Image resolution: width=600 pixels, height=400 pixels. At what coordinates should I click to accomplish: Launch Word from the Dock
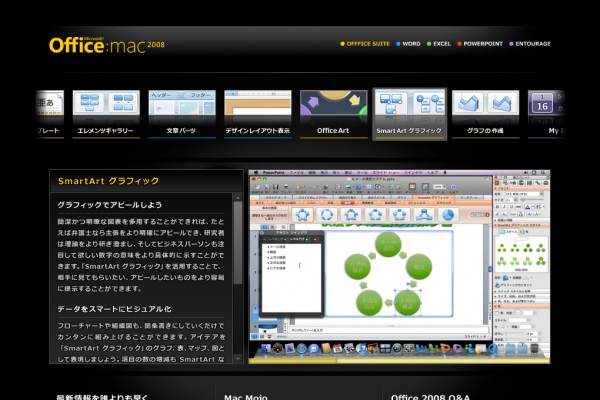(421, 348)
